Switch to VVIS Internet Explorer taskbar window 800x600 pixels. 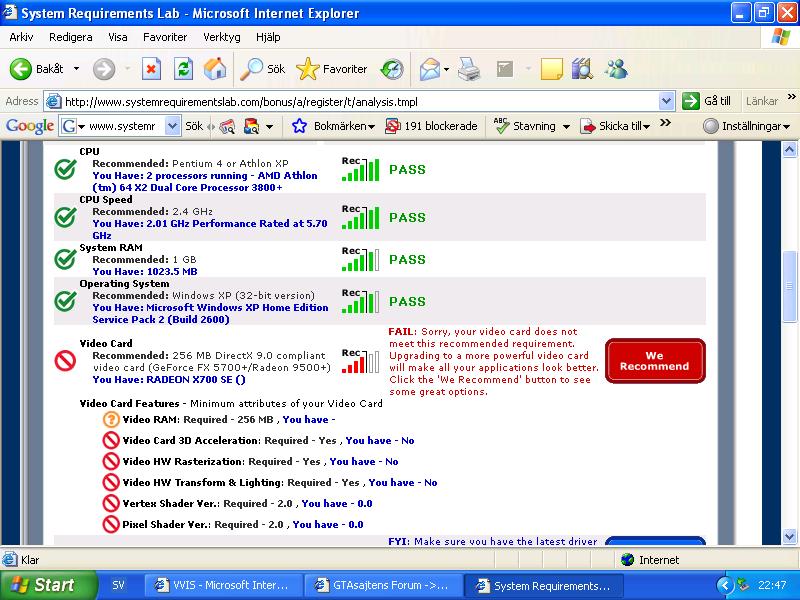(223, 585)
